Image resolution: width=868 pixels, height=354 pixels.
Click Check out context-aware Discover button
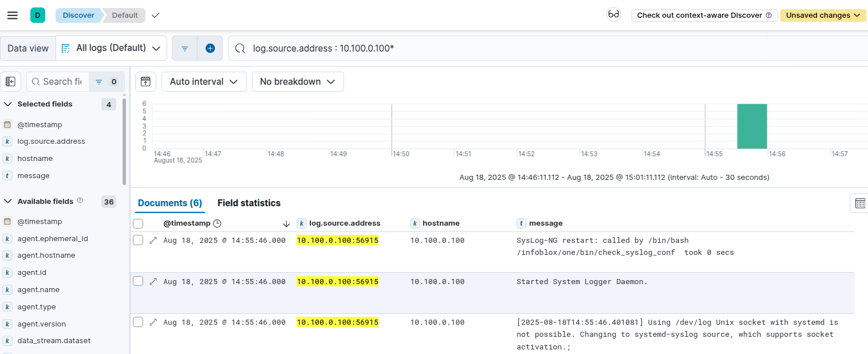click(704, 15)
